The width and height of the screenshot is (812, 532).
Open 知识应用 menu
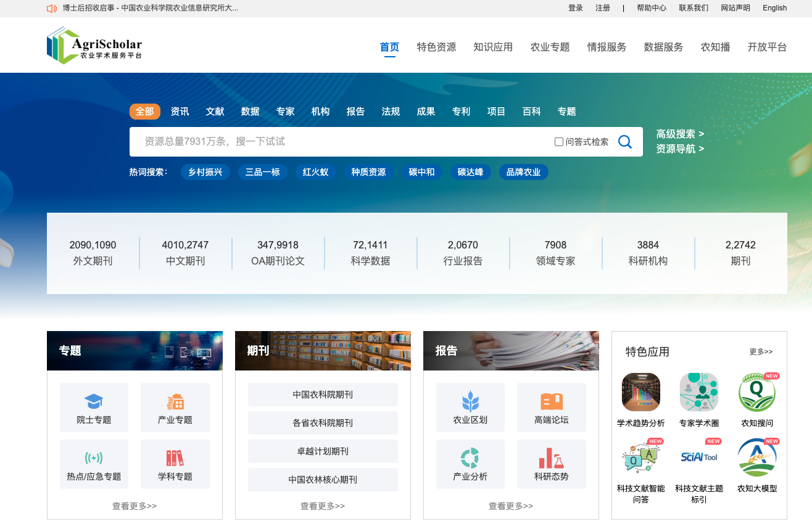[x=493, y=47]
